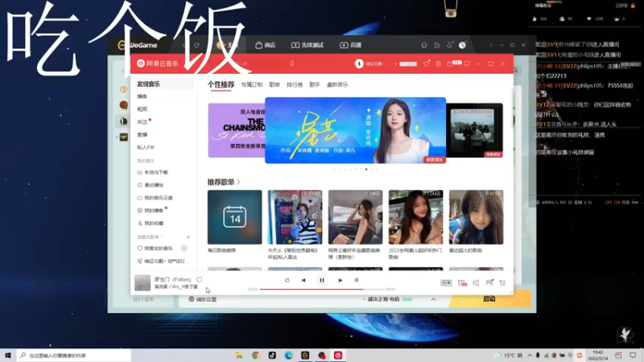
Task: Pause the current song
Action: coord(321,280)
